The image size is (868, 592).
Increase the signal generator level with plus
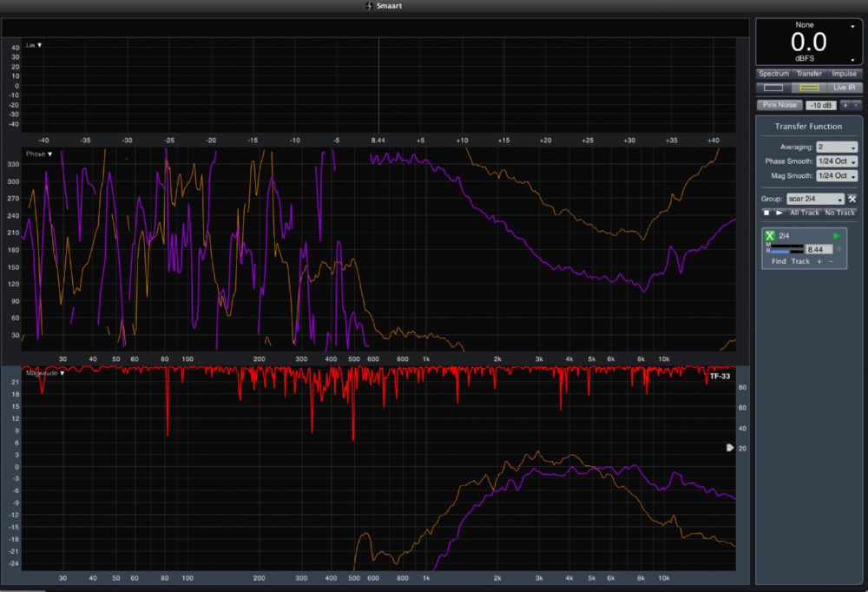845,105
